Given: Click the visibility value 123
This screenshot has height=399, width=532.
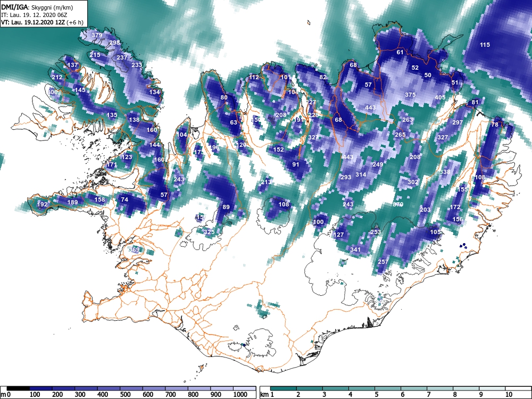Looking at the screenshot, I should click(127, 157).
